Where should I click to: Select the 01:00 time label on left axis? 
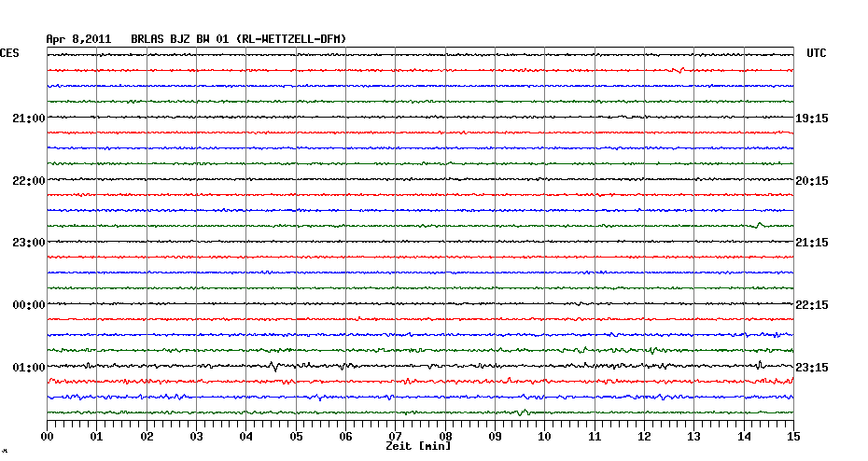coord(28,367)
